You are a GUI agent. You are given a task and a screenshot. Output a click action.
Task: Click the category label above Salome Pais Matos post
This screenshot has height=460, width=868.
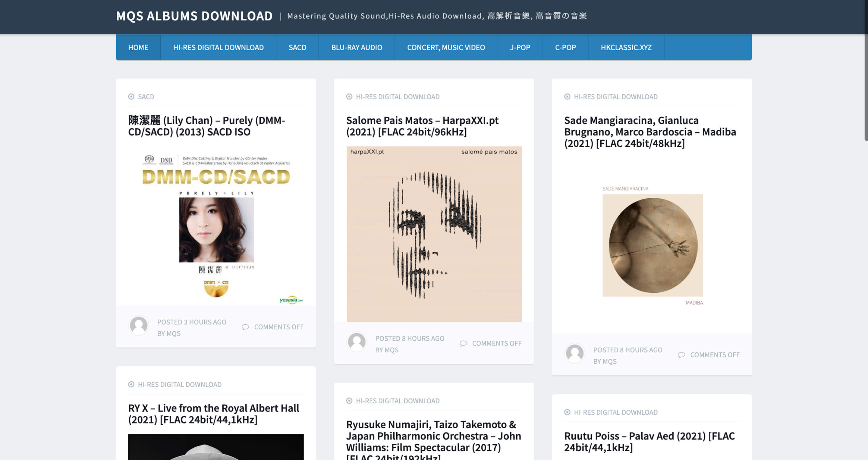tap(398, 97)
